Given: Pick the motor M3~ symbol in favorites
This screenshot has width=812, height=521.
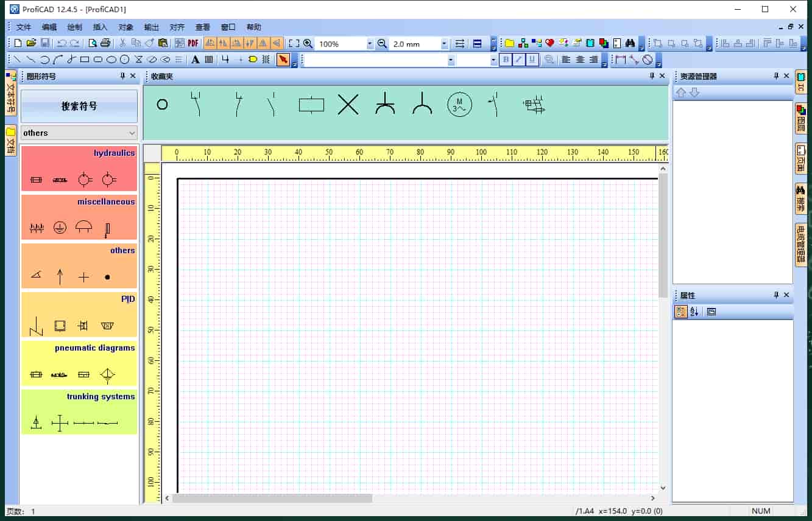Looking at the screenshot, I should coord(459,105).
